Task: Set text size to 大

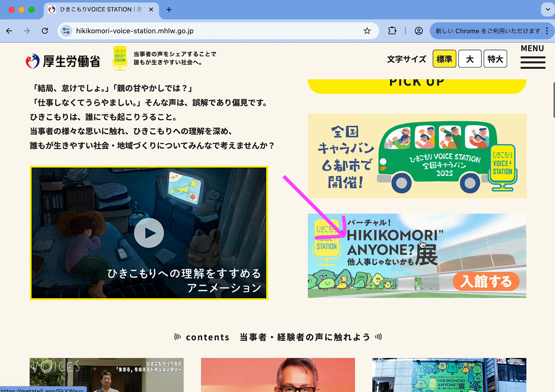Action: 470,59
